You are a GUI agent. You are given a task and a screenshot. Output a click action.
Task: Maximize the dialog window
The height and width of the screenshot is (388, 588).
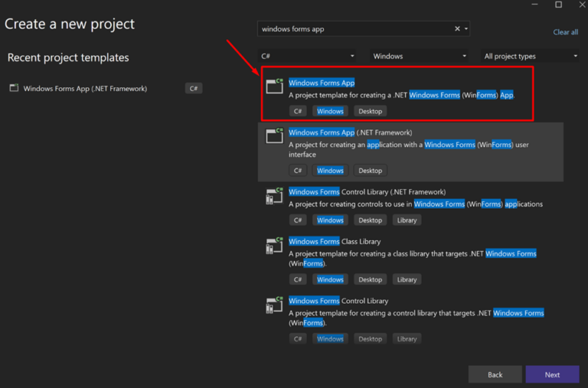click(558, 5)
